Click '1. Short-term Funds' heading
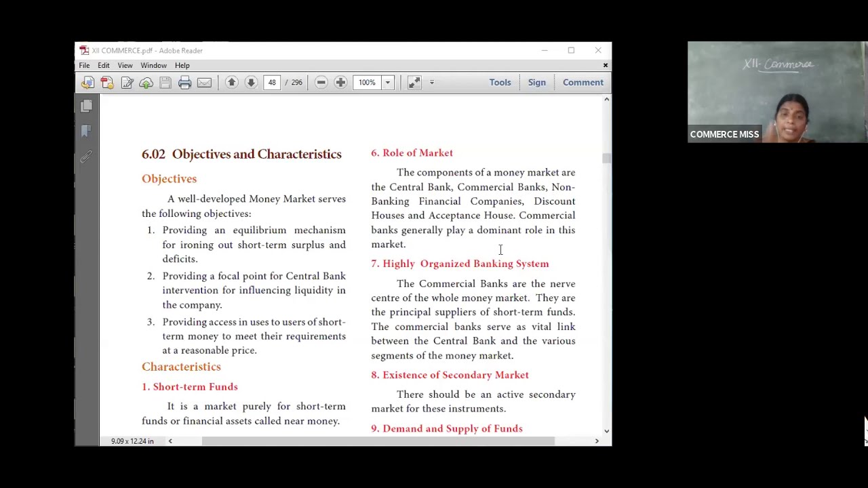868x488 pixels. click(190, 387)
